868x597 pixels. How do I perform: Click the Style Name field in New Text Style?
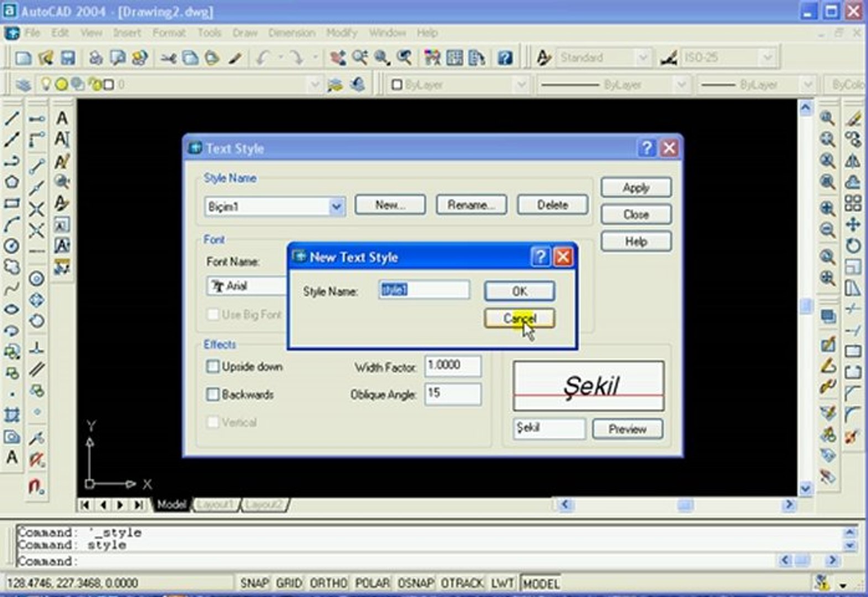point(424,290)
